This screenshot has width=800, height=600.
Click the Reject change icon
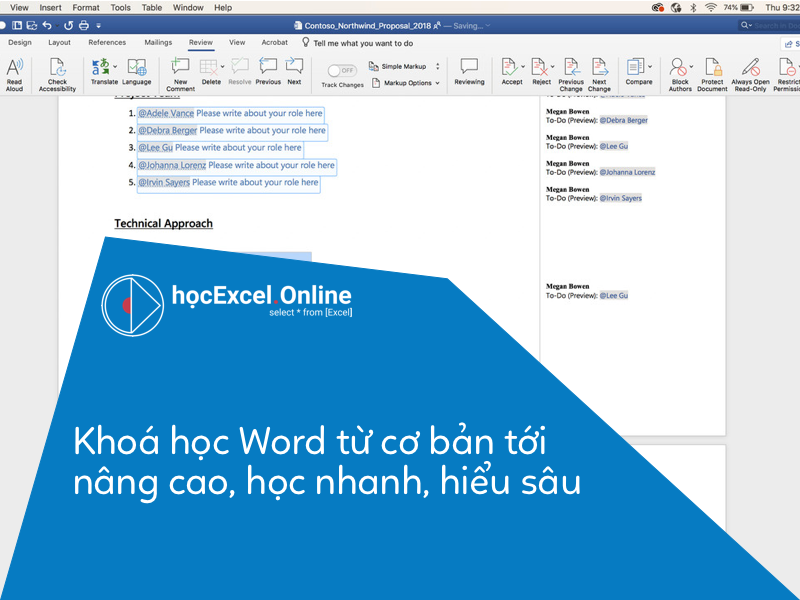(x=539, y=67)
